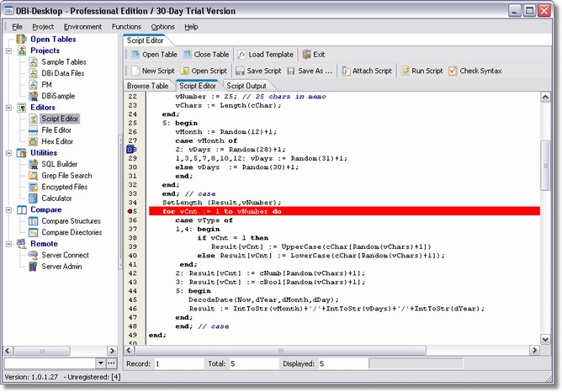562x392 pixels.
Task: Click the Sample Tables project icon
Action: tap(34, 62)
